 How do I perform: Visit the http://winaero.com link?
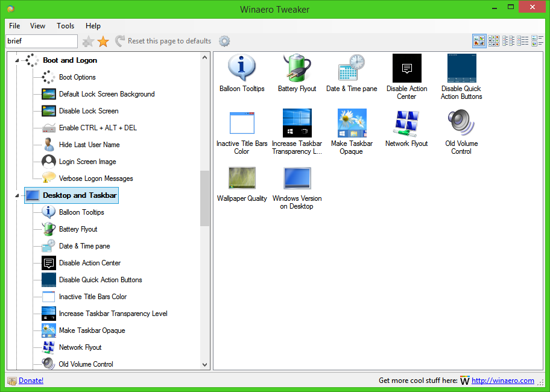coord(502,381)
